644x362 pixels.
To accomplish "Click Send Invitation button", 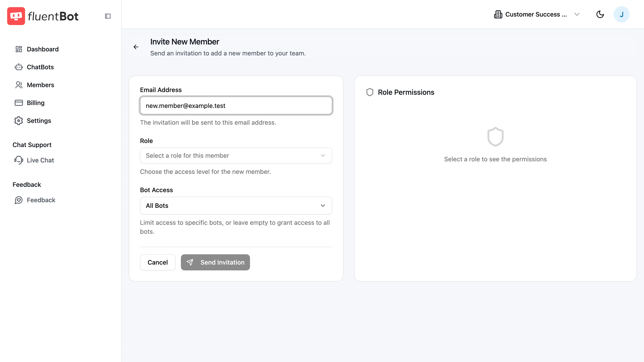I will 215,262.
